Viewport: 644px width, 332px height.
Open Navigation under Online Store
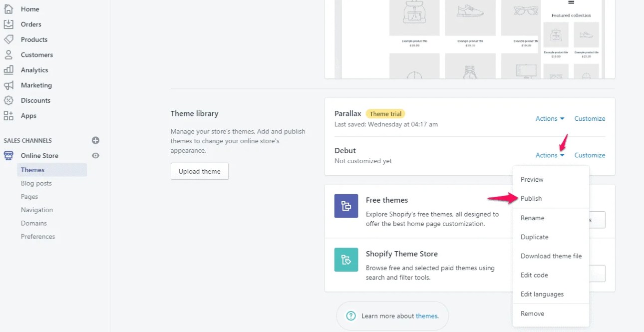(x=37, y=210)
